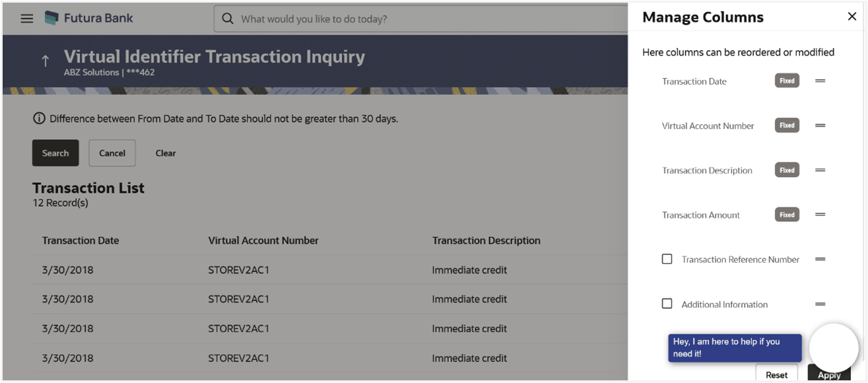Grab the Additional Information reorder handle
This screenshot has height=383, width=868.
(x=820, y=304)
